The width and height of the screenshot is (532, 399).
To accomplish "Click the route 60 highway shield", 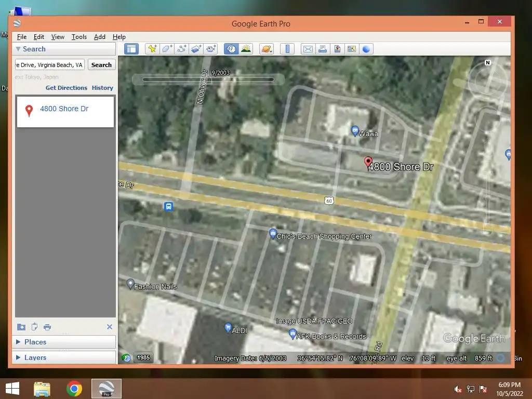I will (x=329, y=201).
